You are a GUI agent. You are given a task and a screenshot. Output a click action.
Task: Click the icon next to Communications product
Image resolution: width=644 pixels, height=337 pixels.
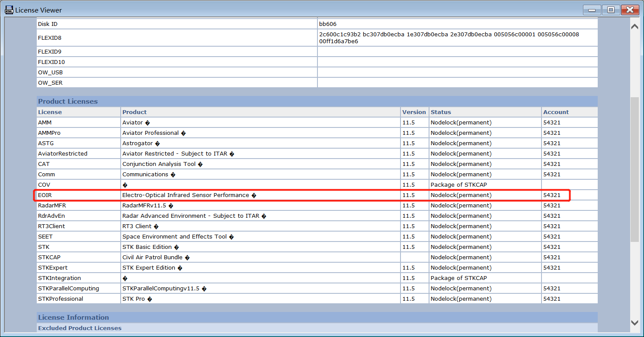(173, 174)
